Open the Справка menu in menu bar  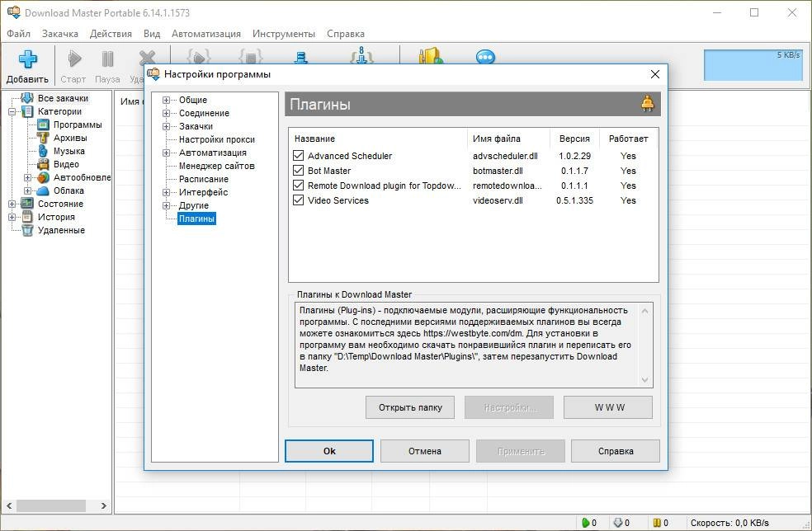click(x=346, y=34)
